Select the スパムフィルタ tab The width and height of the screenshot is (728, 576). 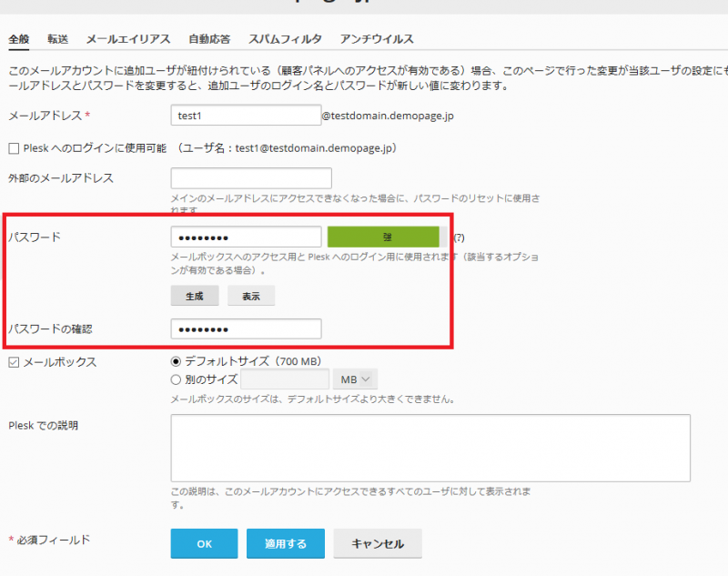(x=285, y=39)
